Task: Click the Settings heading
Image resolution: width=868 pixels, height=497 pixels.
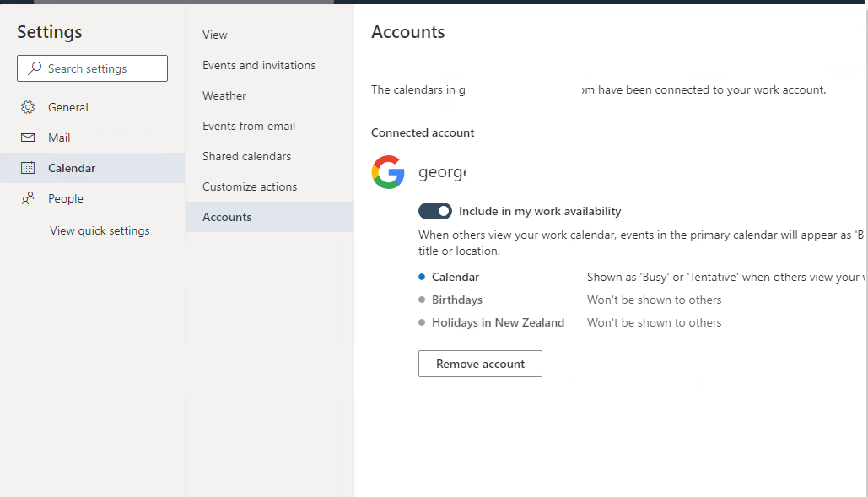Action: (49, 32)
